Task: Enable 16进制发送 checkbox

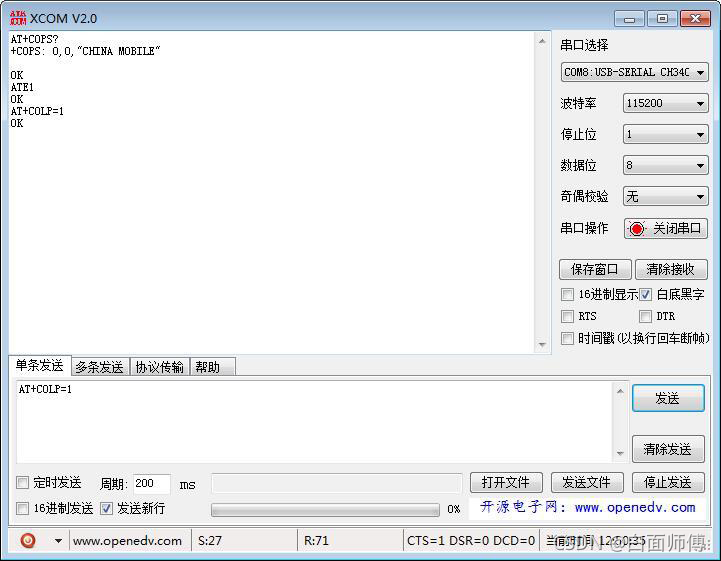Action: (22, 508)
